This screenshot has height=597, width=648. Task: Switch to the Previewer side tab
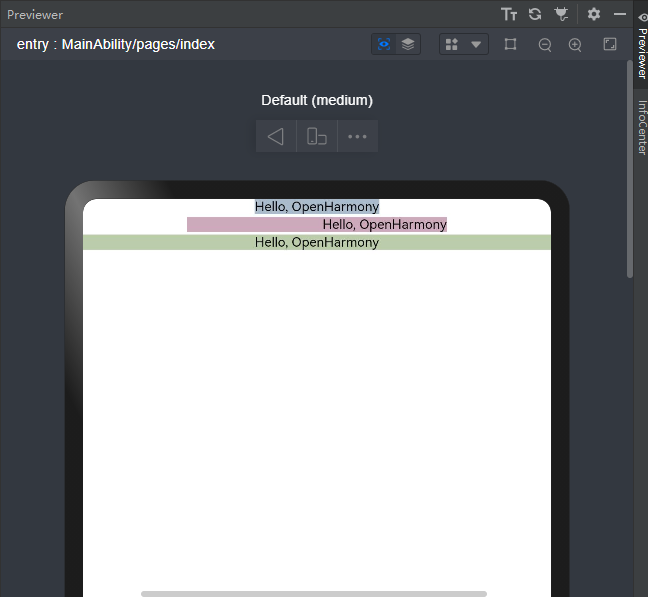[642, 47]
